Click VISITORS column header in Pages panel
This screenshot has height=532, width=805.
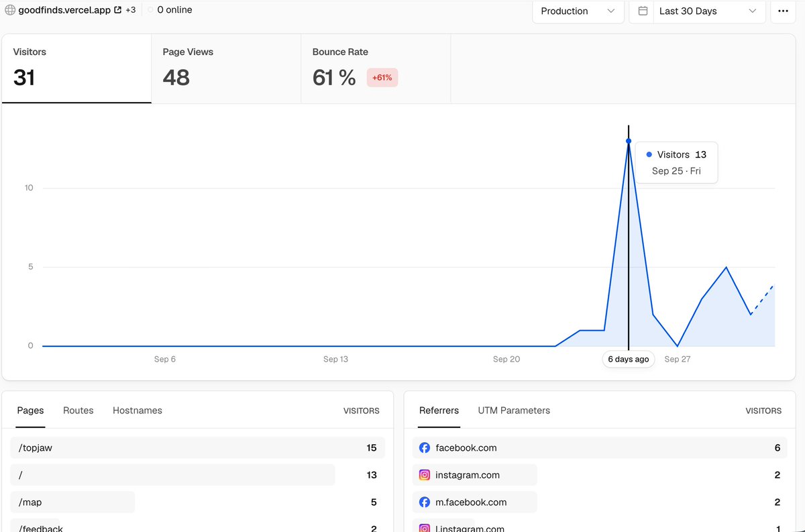pos(362,411)
